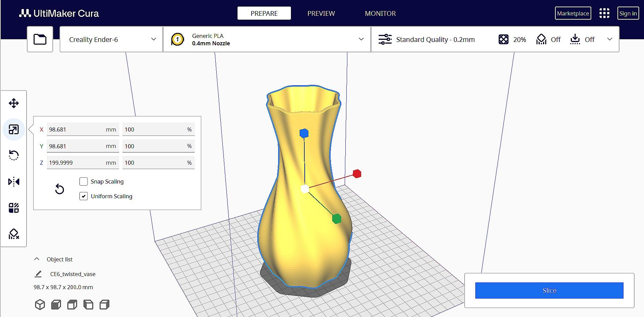Image resolution: width=644 pixels, height=317 pixels.
Task: Select the Move tool
Action: click(x=14, y=103)
